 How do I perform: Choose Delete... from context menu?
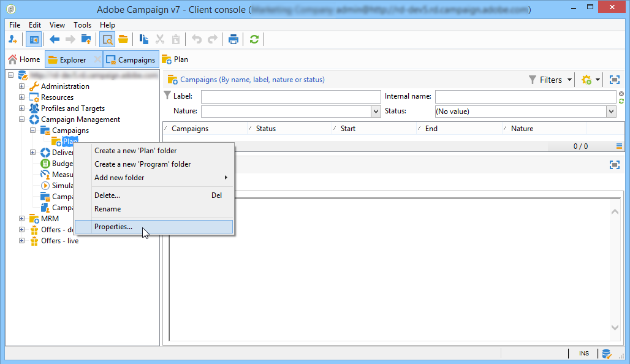[154, 195]
